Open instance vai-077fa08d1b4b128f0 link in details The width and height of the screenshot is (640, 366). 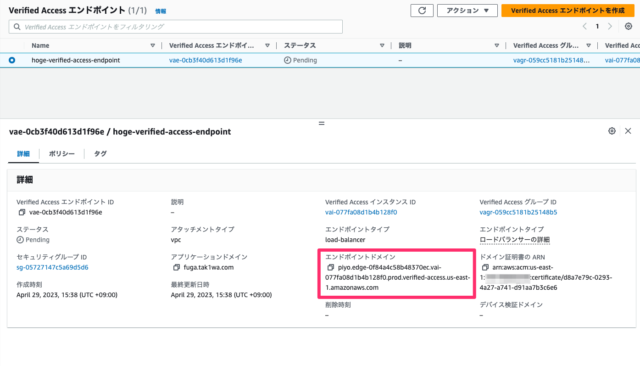tap(361, 212)
